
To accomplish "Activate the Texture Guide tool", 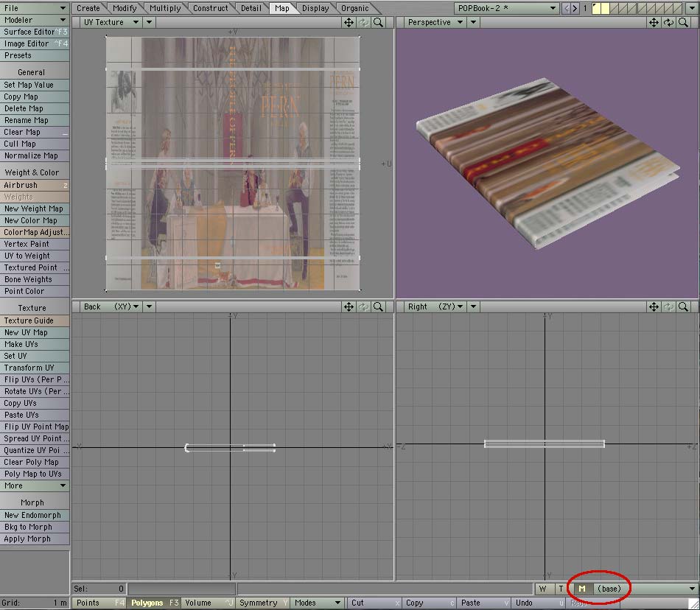I will coord(35,321).
